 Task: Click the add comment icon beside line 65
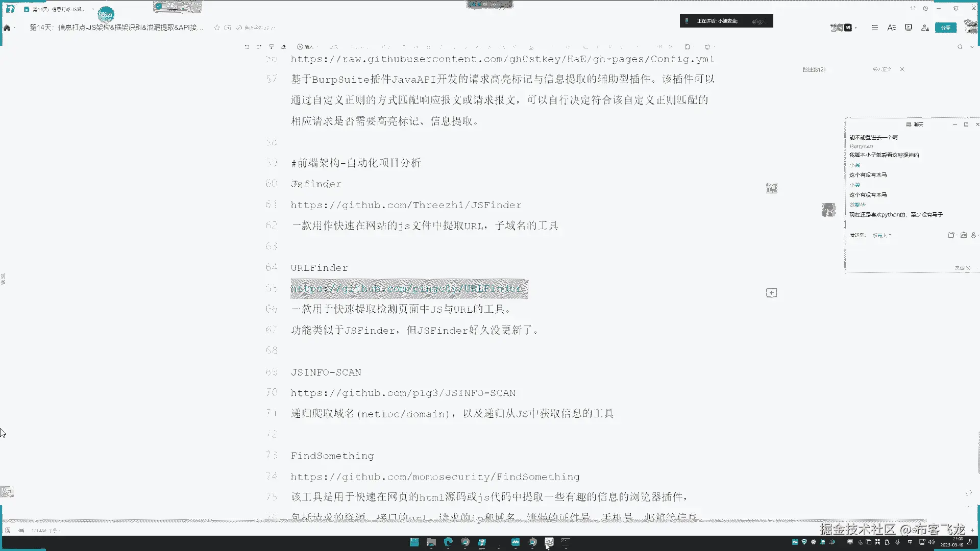(771, 293)
